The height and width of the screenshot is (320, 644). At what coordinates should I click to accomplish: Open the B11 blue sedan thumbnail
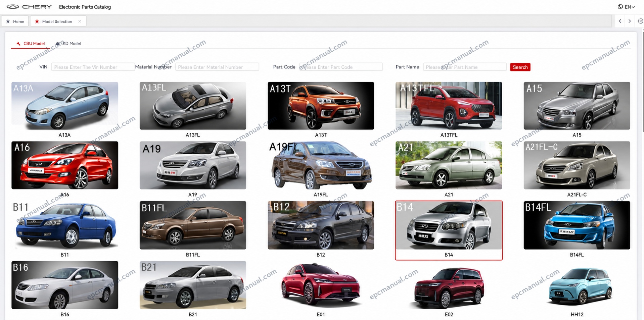(x=65, y=225)
